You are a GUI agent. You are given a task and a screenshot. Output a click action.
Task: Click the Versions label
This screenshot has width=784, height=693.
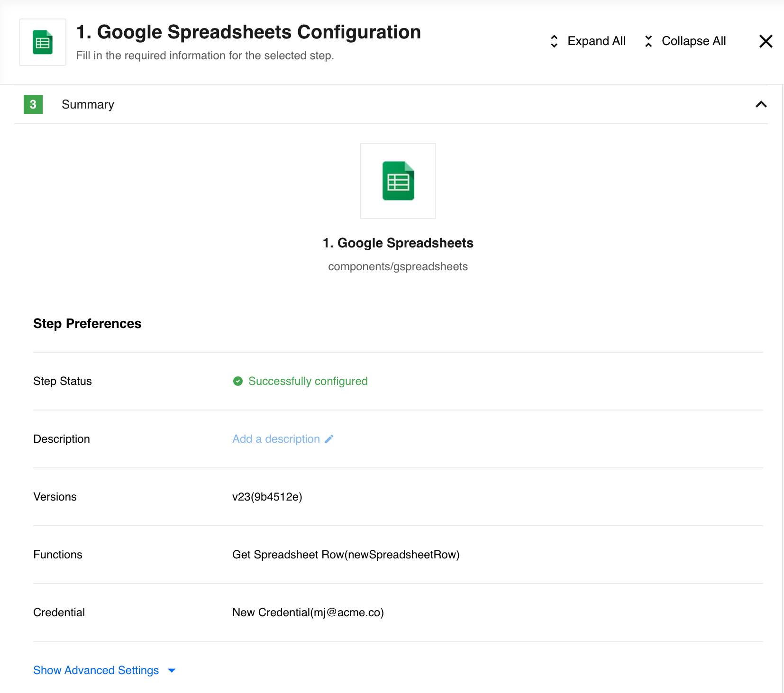[55, 497]
